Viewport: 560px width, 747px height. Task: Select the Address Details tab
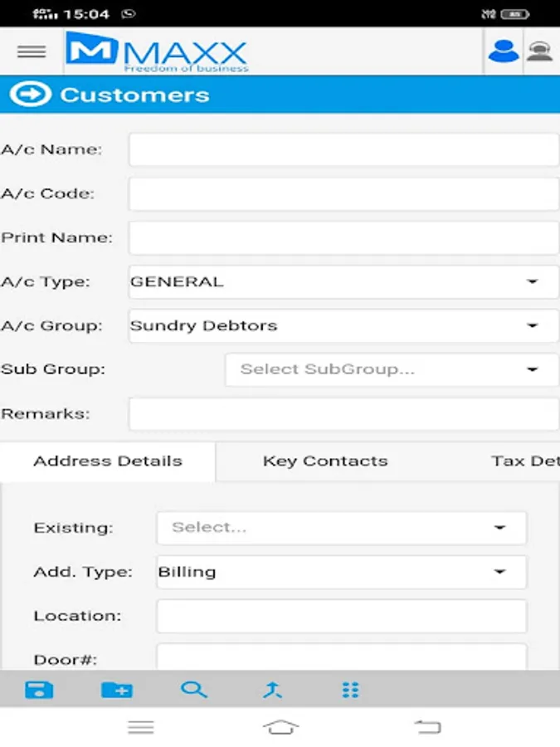coord(108,461)
